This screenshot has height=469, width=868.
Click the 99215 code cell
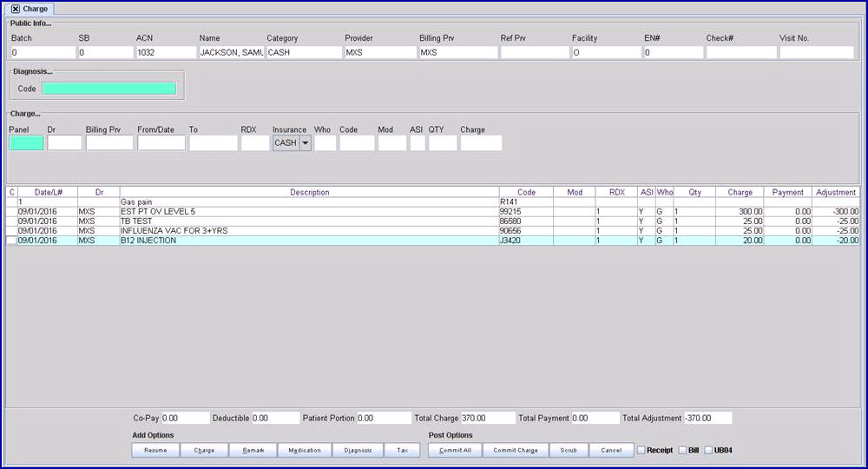(526, 212)
